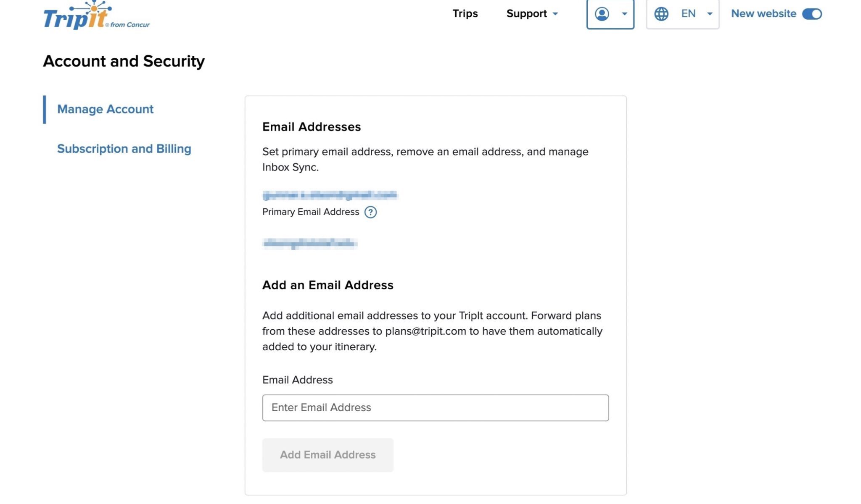Open the Trips menu item

[465, 13]
